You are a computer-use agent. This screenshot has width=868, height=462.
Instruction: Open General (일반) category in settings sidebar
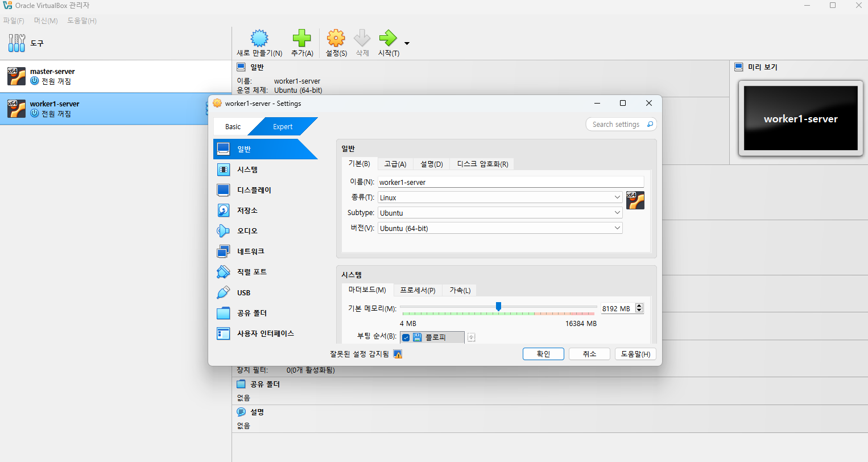[x=265, y=149]
